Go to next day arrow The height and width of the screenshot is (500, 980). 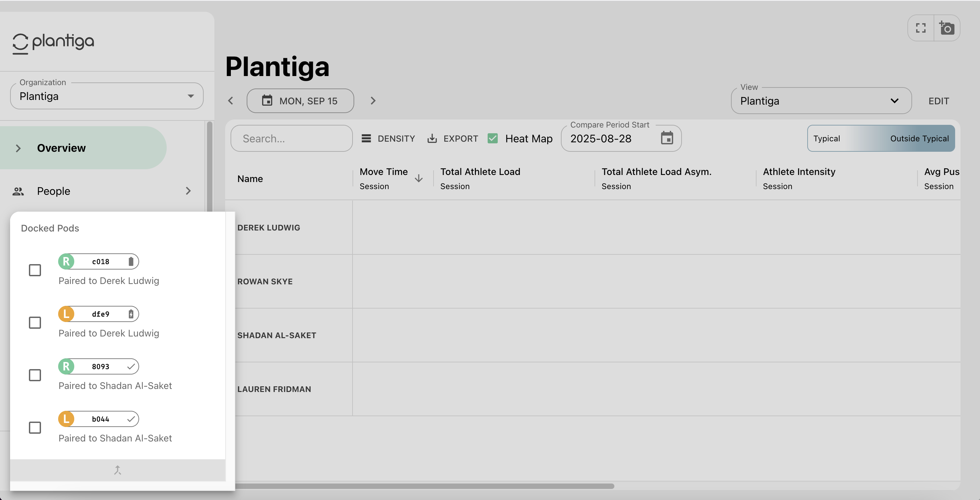[x=373, y=101]
